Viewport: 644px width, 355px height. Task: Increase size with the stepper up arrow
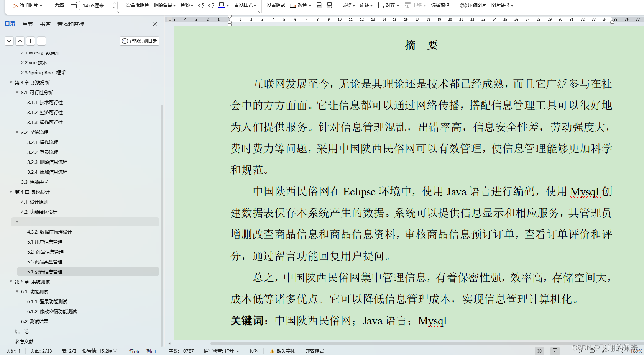click(x=114, y=3)
